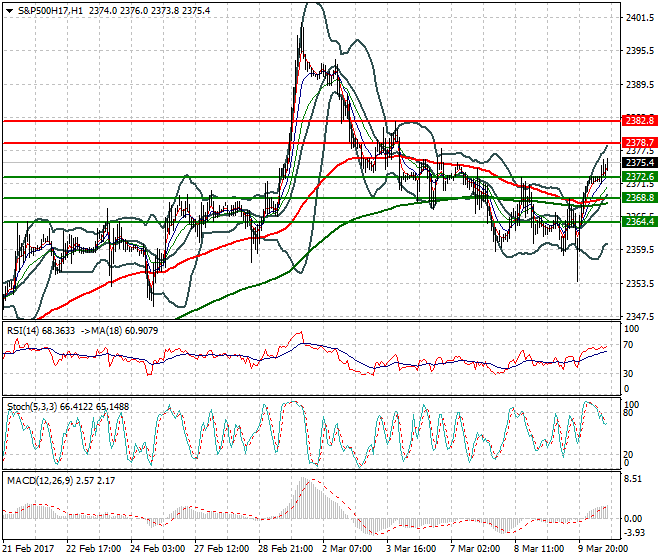Viewport: 660px width, 560px height.
Task: Click the RSI 30 level scale value
Action: [x=628, y=373]
